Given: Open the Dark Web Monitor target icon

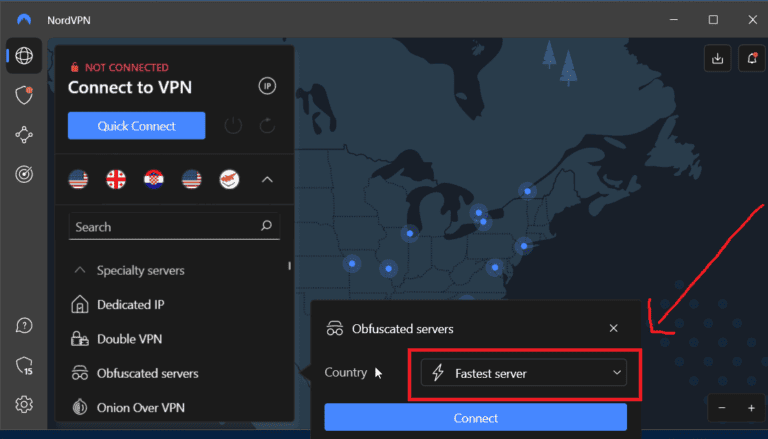Looking at the screenshot, I should [24, 174].
